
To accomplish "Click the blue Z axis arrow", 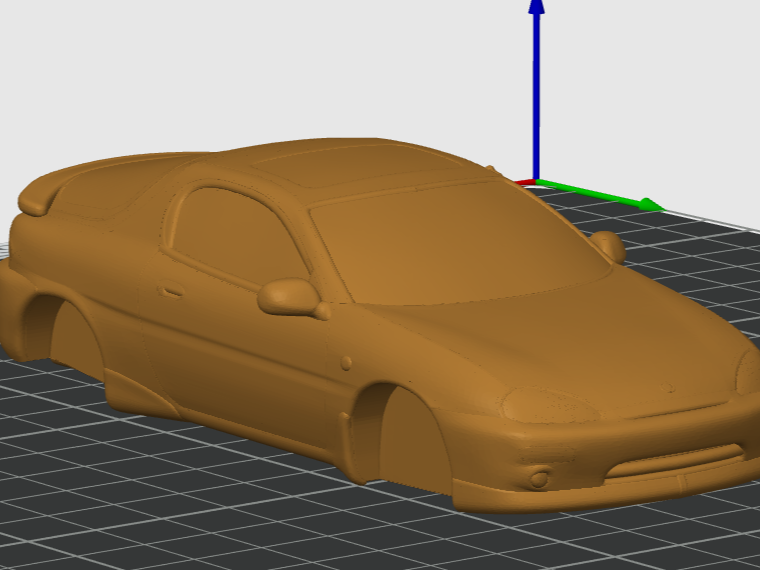I will (x=536, y=90).
